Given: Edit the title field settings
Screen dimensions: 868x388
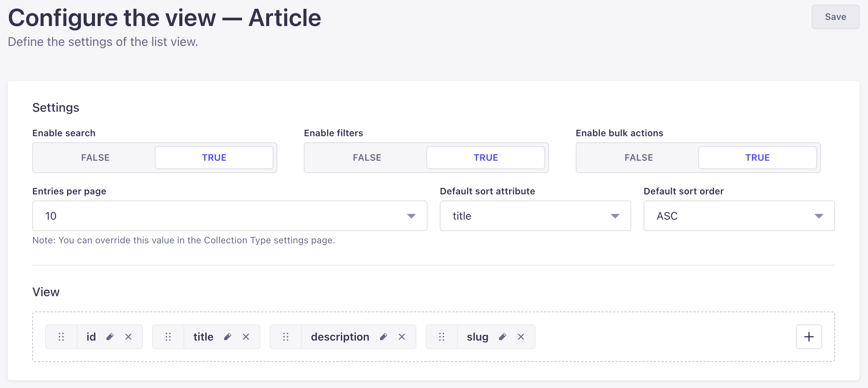Looking at the screenshot, I should pyautogui.click(x=228, y=337).
